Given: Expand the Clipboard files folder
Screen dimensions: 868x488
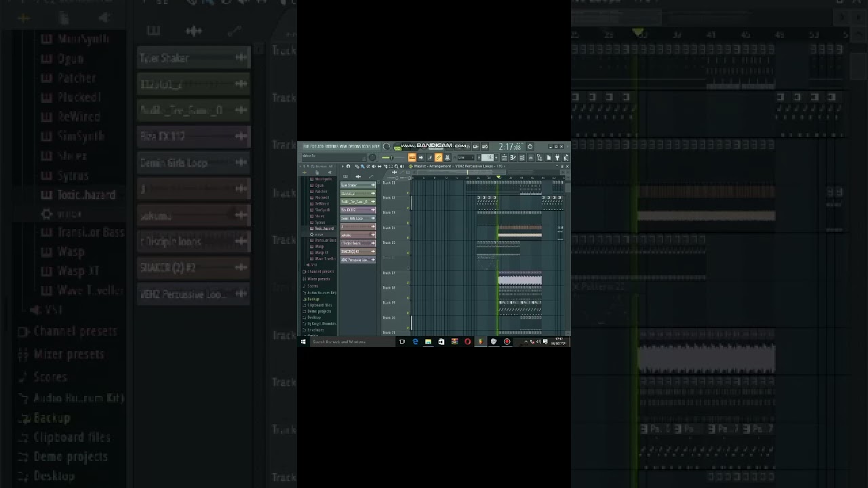Looking at the screenshot, I should pos(317,305).
